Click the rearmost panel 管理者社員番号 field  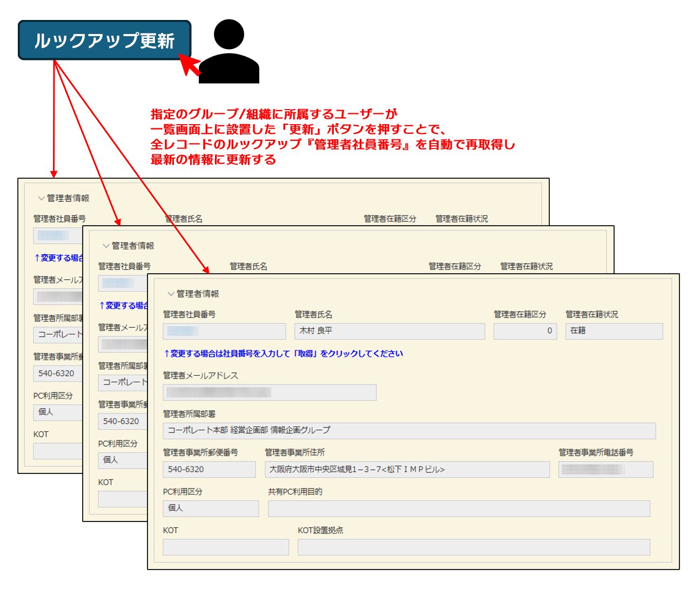tap(58, 236)
